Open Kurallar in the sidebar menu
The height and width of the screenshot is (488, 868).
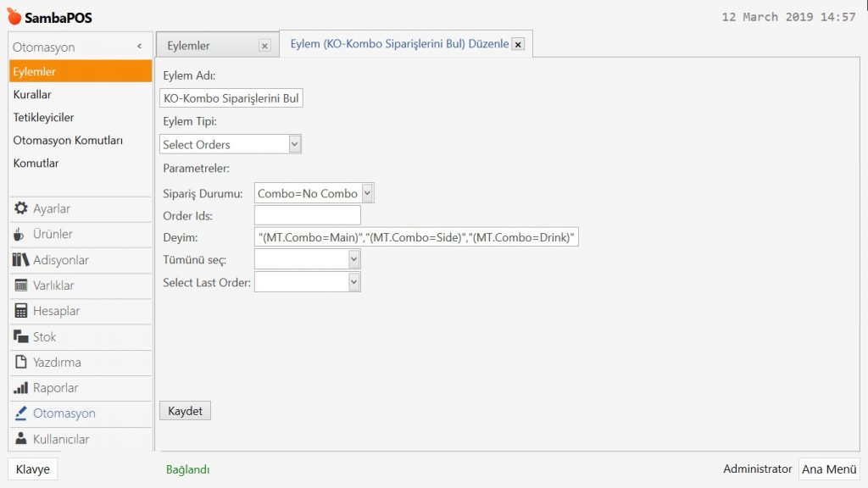[32, 95]
